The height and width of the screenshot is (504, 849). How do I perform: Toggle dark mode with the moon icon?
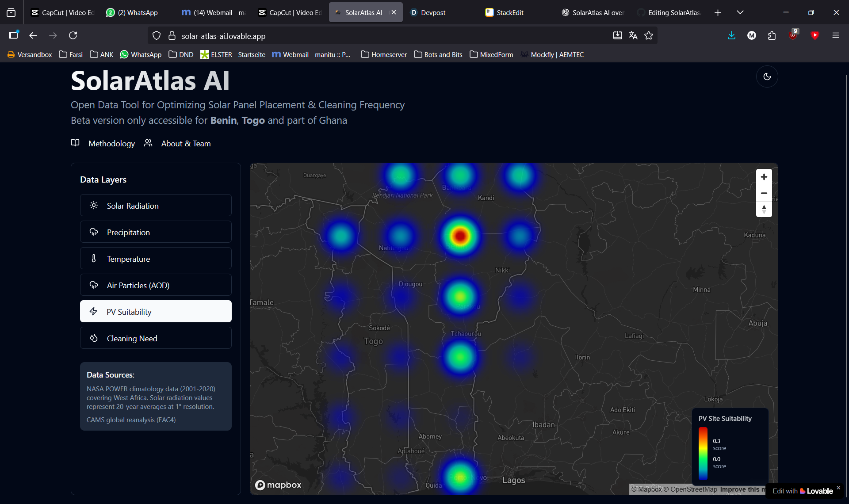(x=767, y=76)
